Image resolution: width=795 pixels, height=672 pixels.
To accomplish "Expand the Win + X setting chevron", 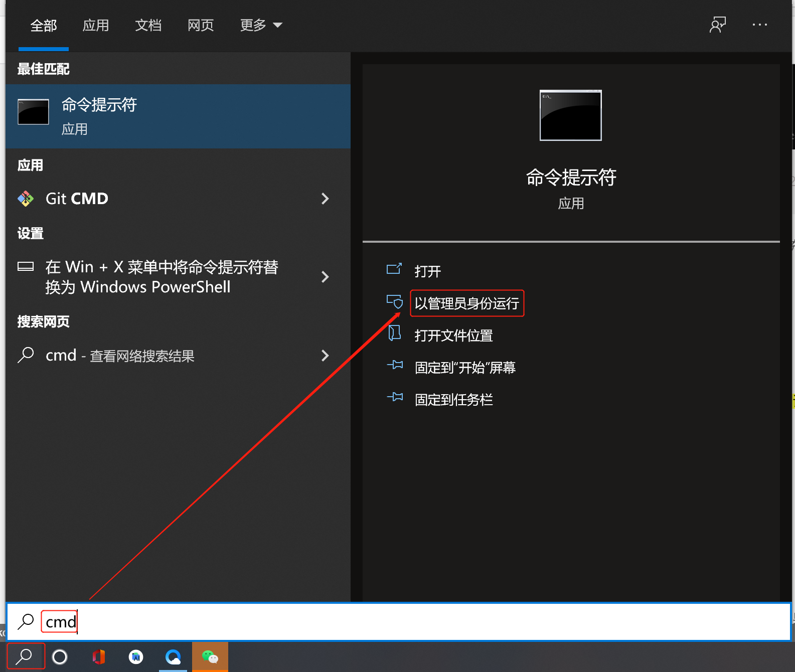I will click(x=325, y=277).
